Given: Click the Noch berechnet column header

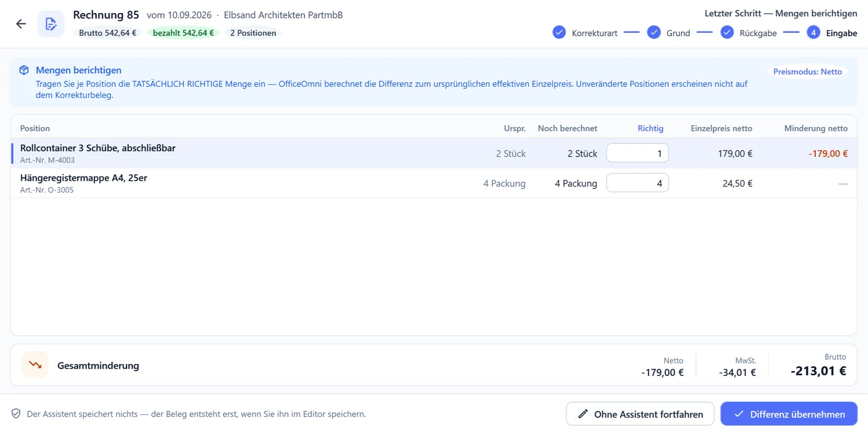Looking at the screenshot, I should tap(567, 128).
